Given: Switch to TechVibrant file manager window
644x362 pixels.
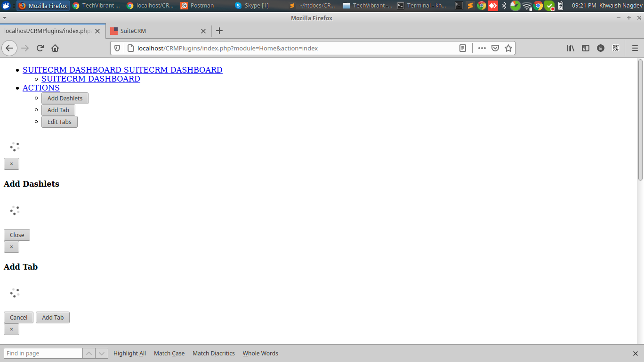Looking at the screenshot, I should (368, 6).
